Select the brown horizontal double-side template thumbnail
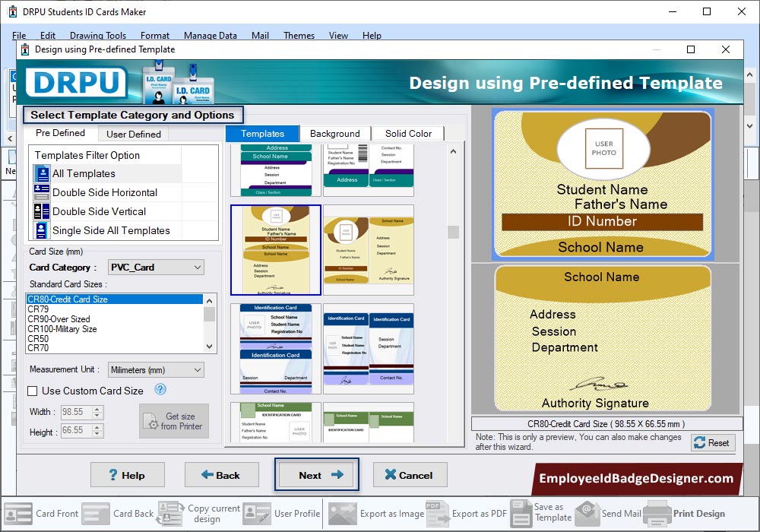This screenshot has height=532, width=760. pos(369,250)
